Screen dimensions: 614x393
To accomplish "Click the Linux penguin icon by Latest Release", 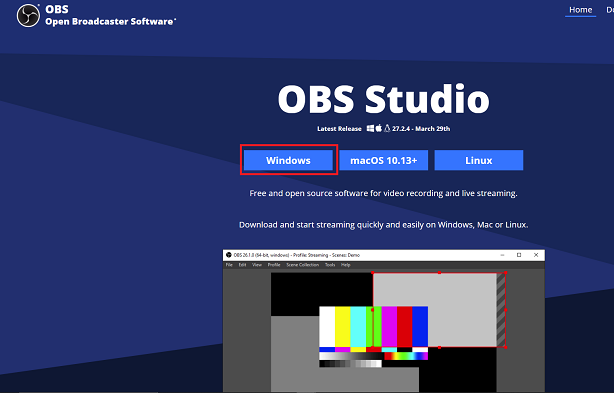I will 387,128.
